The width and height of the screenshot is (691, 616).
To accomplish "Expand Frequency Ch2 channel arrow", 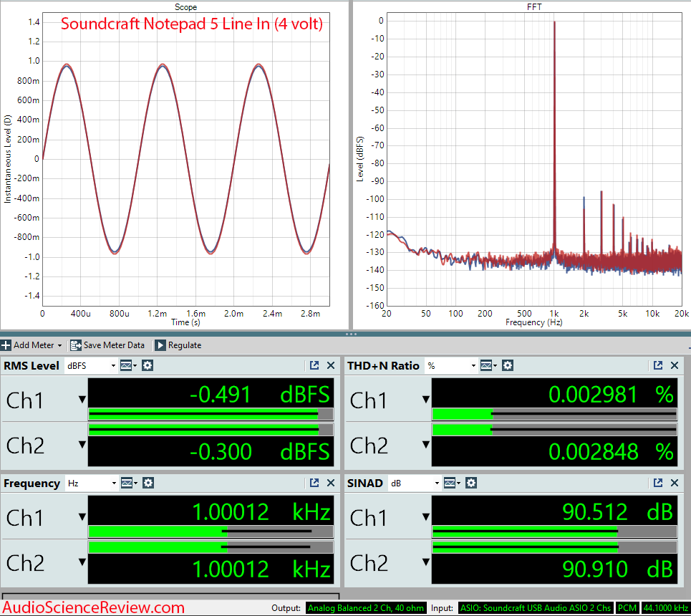I will click(x=82, y=562).
